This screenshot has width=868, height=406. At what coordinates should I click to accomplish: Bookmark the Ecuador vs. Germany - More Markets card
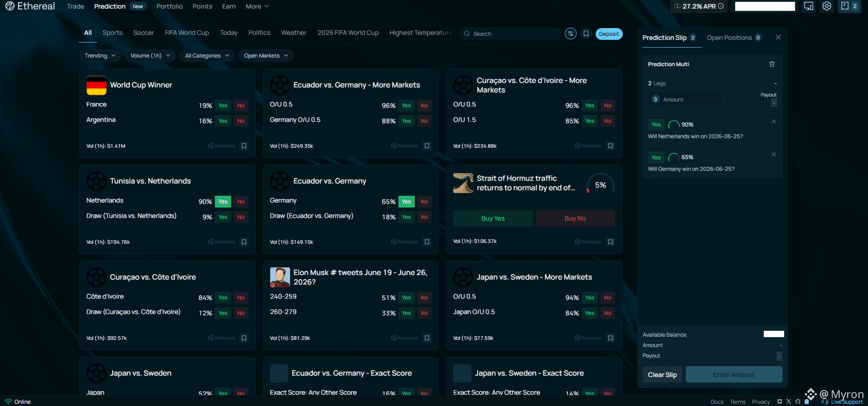(x=427, y=146)
